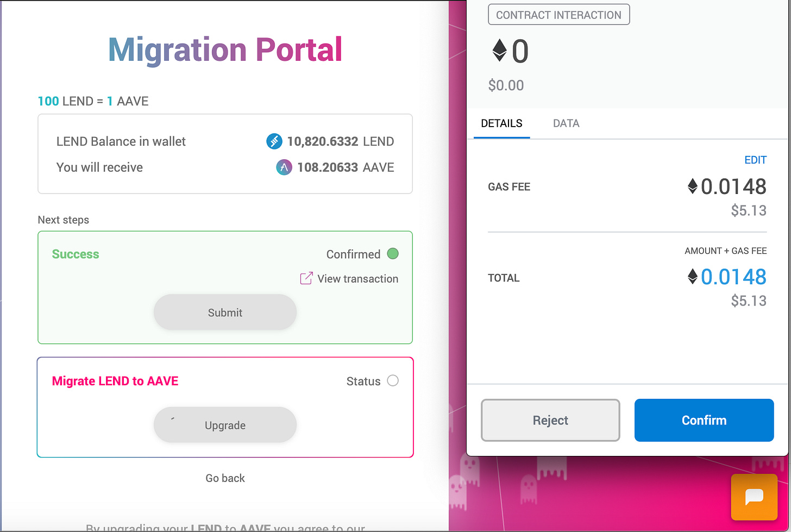Click the $5.13 under the gas fee
Viewport: 791px width, 532px height.
749,210
